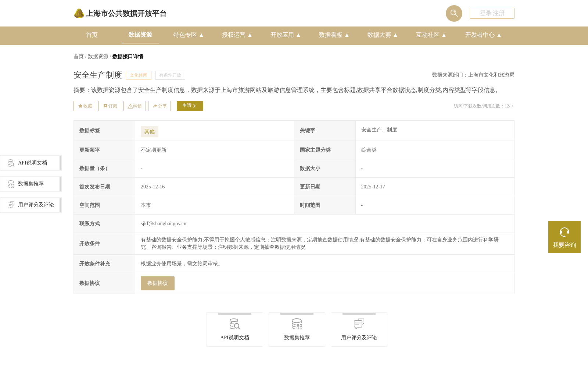
Task: Click the 我要咨询 label text
Action: click(564, 245)
